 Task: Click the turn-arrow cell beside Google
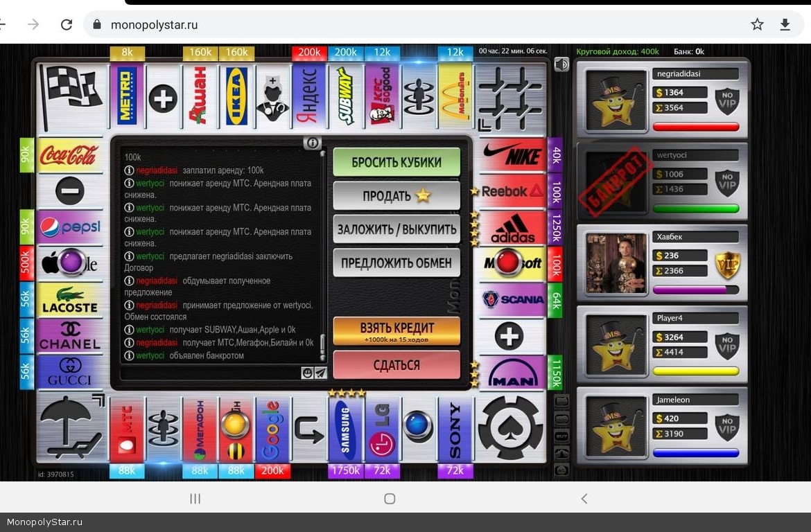pyautogui.click(x=308, y=429)
